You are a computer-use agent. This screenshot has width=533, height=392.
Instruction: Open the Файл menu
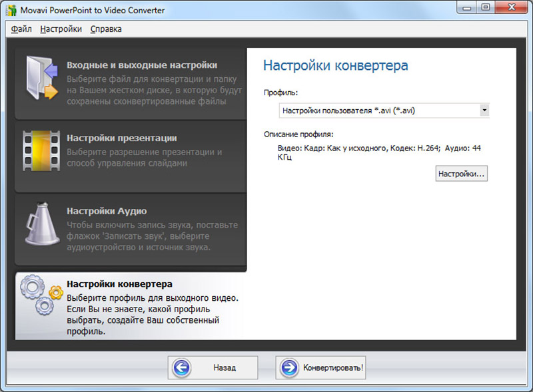point(21,29)
